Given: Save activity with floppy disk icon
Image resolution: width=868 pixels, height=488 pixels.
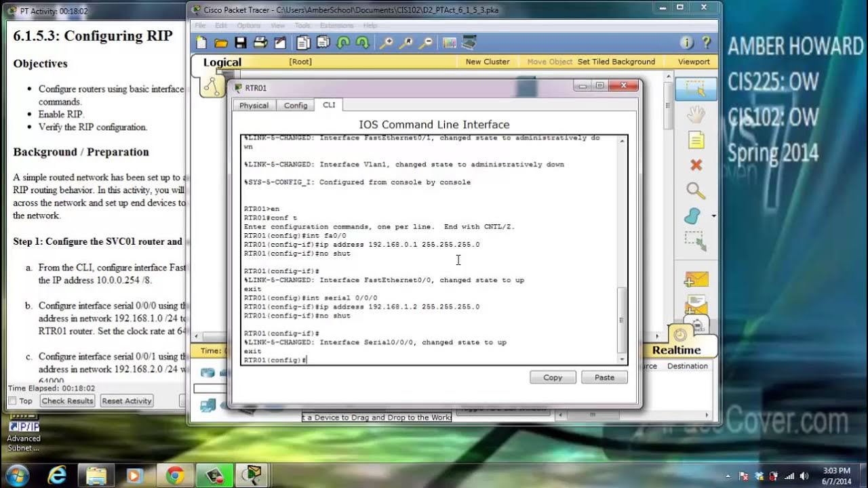Looking at the screenshot, I should coord(240,43).
